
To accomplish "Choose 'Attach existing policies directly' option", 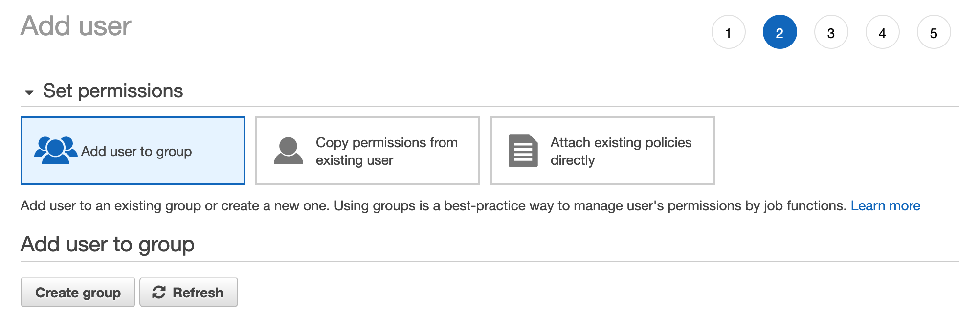I will tap(621, 151).
